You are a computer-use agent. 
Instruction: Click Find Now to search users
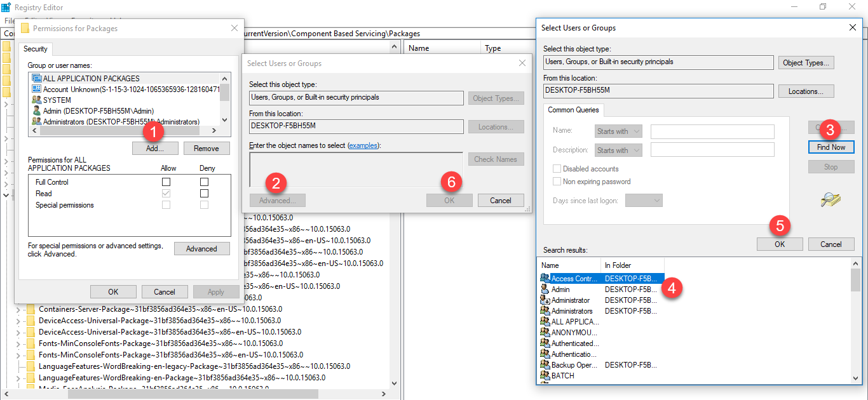tap(831, 147)
